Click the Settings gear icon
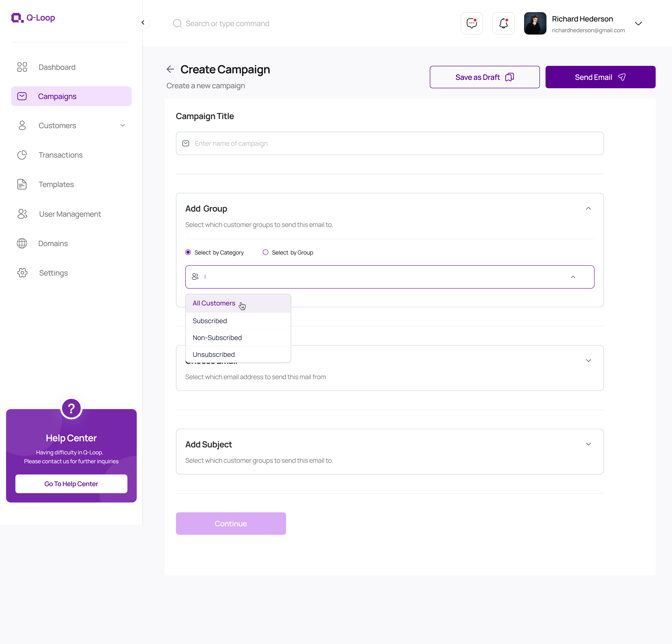The height and width of the screenshot is (644, 672). pos(22,273)
